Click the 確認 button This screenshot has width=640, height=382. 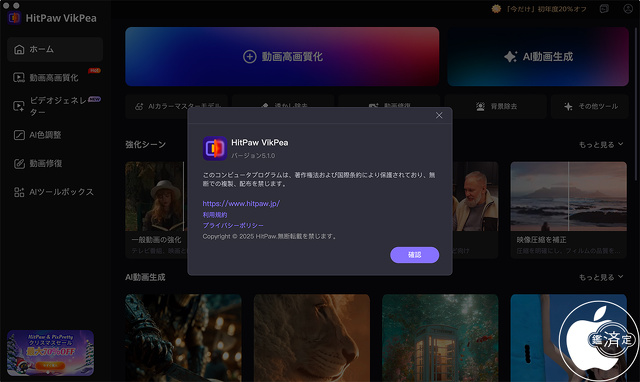(x=415, y=255)
